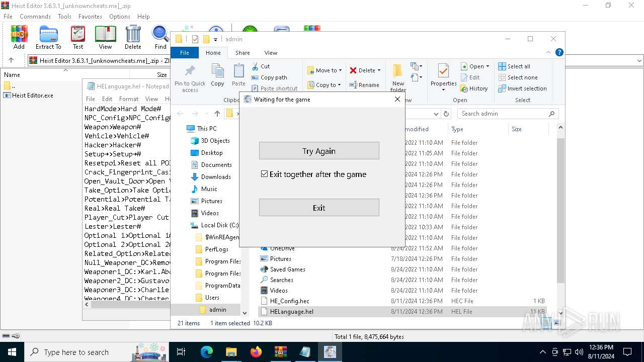Screen dimensions: 644x362
Task: Click the Exit button in the dialog
Action: coord(319,208)
